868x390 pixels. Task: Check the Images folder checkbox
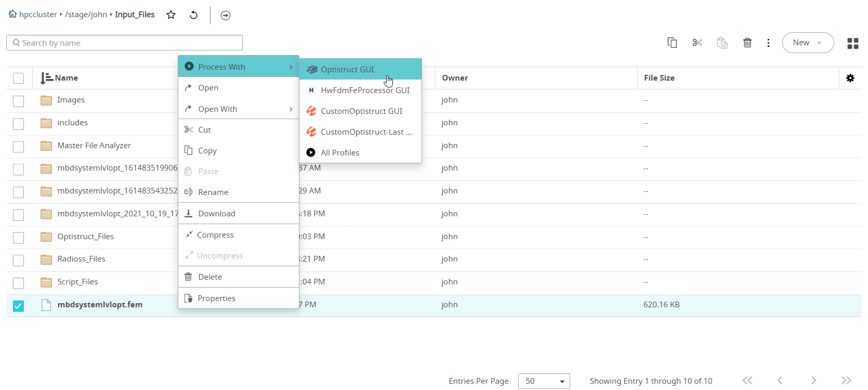18,101
